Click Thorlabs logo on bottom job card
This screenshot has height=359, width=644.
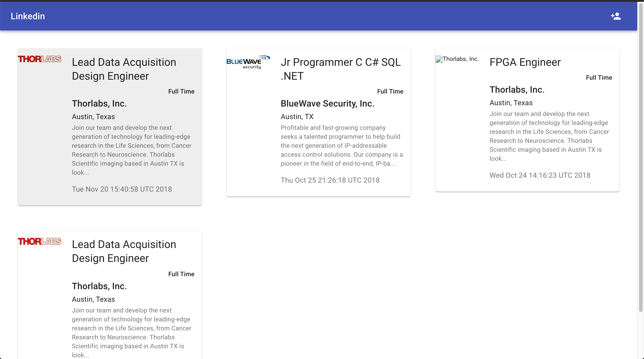pyautogui.click(x=40, y=241)
